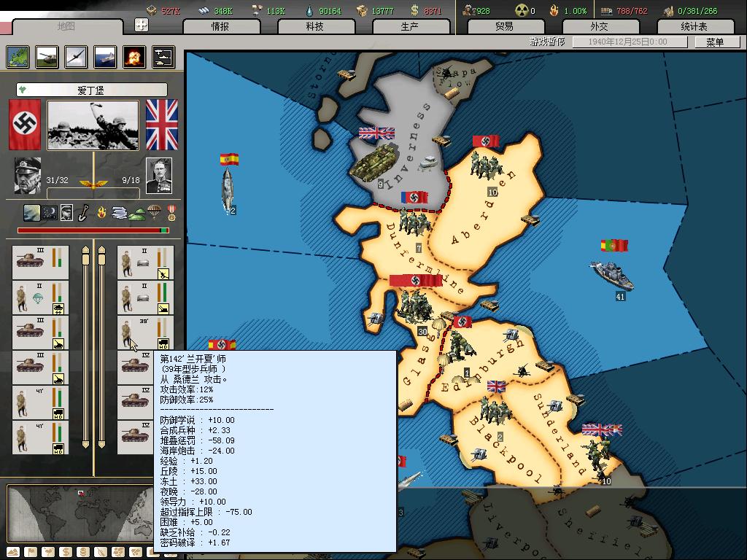This screenshot has width=747, height=560.
Task: Click the parachute modifier icon
Action: (154, 211)
